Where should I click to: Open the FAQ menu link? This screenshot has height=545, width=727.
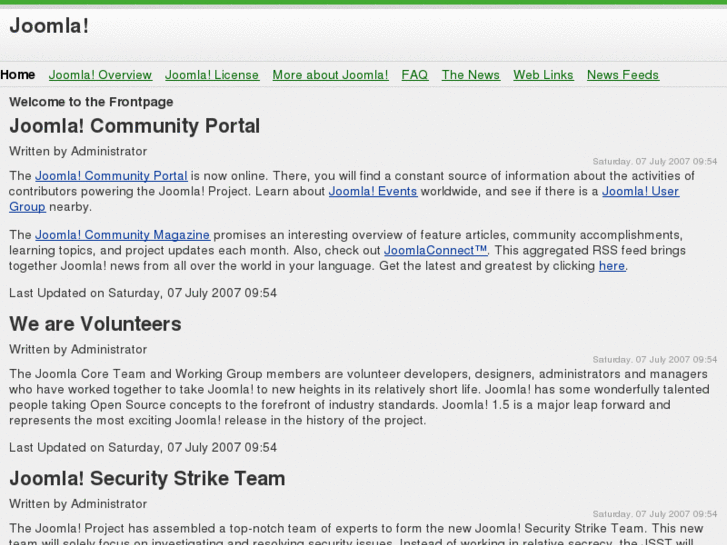415,75
